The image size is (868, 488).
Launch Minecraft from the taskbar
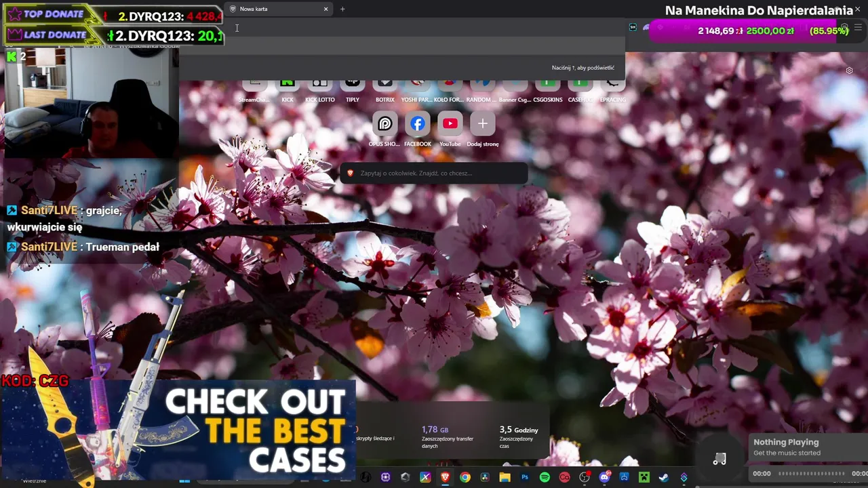[x=644, y=477]
